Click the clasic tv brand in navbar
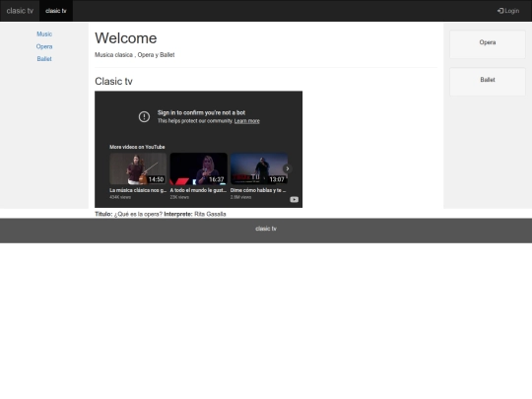Image resolution: width=532 pixels, height=399 pixels. 20,11
